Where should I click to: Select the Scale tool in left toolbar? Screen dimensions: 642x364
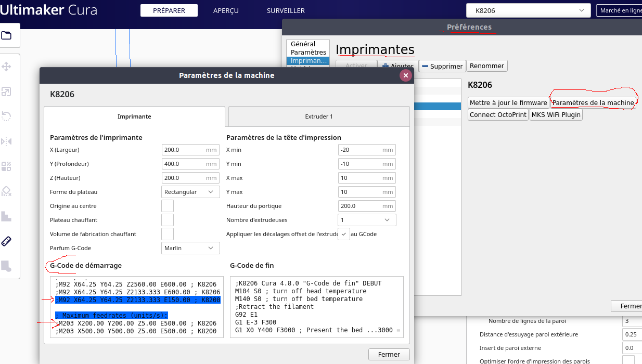click(x=7, y=92)
